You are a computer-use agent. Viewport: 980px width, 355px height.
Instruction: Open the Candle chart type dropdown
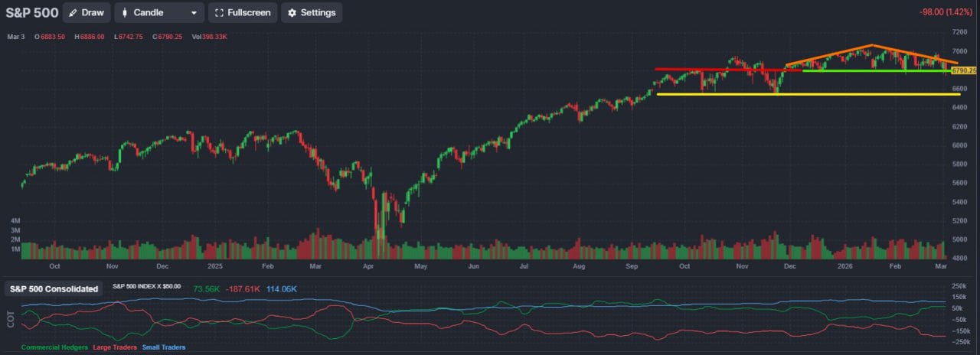pos(159,13)
